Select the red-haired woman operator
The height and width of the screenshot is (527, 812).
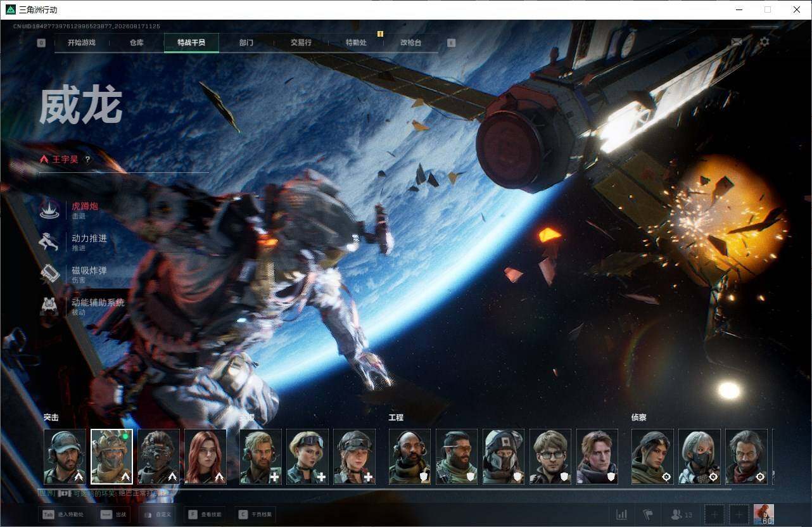(205, 457)
